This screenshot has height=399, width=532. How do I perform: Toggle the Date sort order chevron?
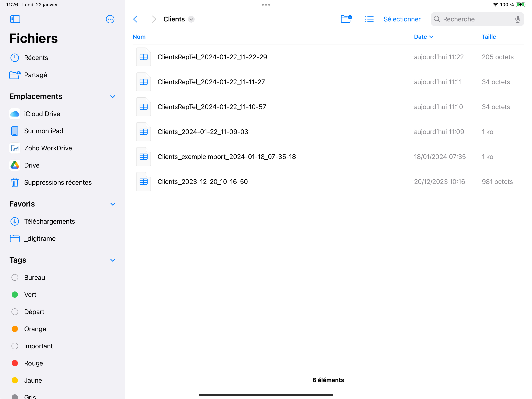[431, 37]
